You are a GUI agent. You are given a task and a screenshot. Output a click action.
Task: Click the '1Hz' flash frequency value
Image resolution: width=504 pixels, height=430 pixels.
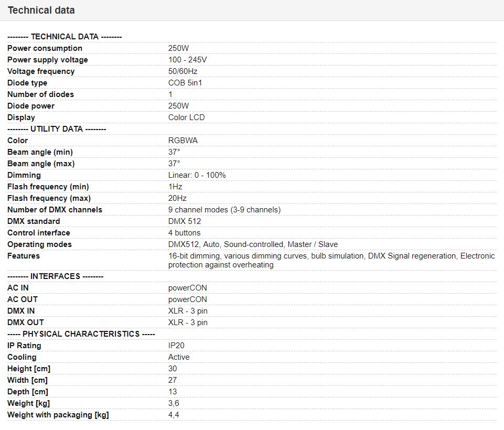(175, 187)
